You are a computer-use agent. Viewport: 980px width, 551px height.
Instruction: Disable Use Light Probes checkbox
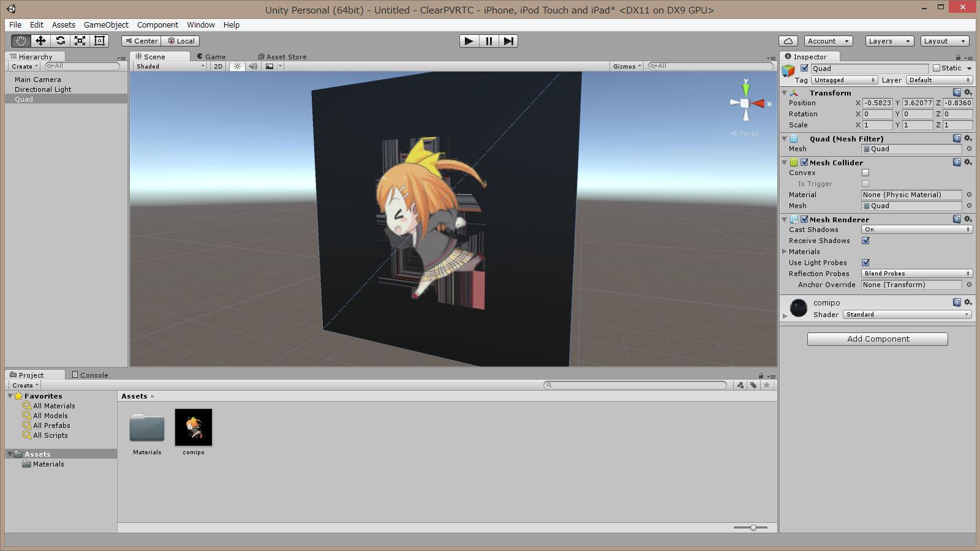[x=865, y=263]
